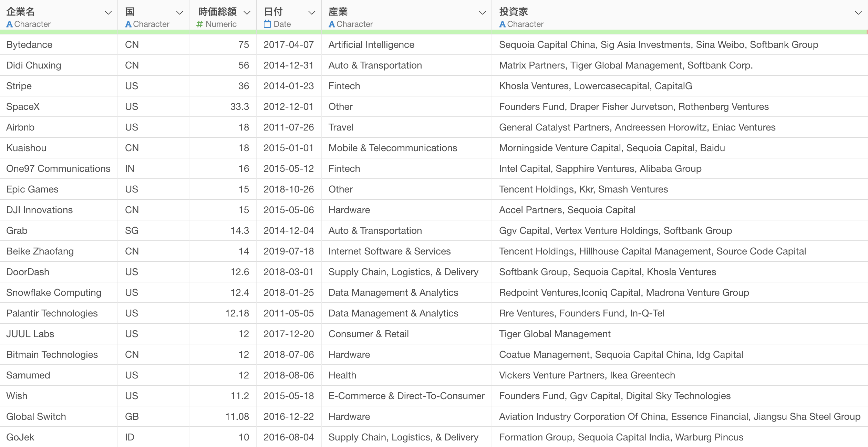This screenshot has width=868, height=447.
Task: Click the 12.18 valuation cell
Action: pos(223,313)
